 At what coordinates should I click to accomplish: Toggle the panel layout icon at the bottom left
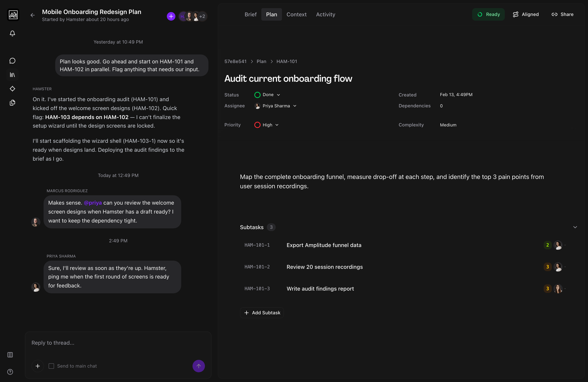coord(10,355)
